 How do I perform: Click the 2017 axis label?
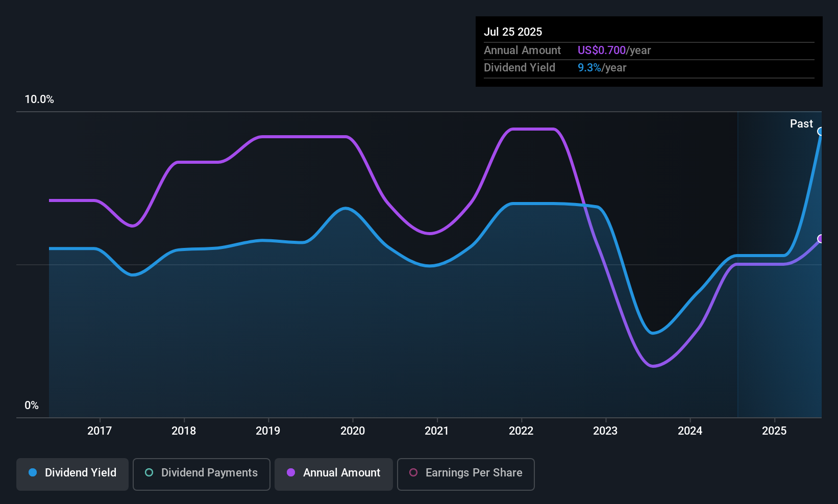coord(100,431)
